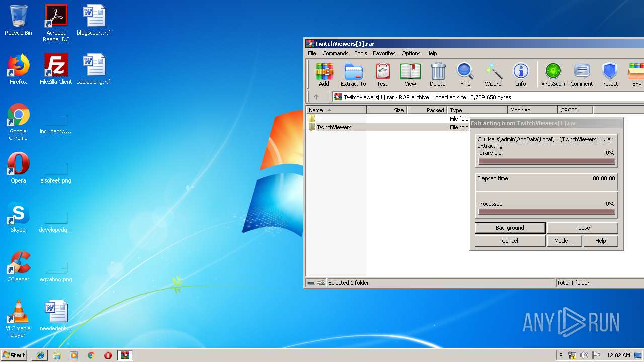Click the SFX toolbar icon
This screenshot has height=362, width=644.
(x=636, y=74)
